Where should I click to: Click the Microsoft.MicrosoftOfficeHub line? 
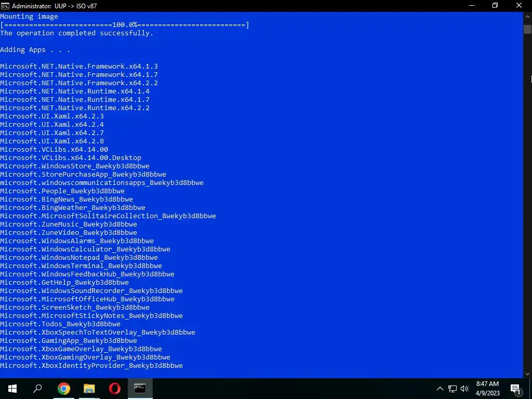87,299
